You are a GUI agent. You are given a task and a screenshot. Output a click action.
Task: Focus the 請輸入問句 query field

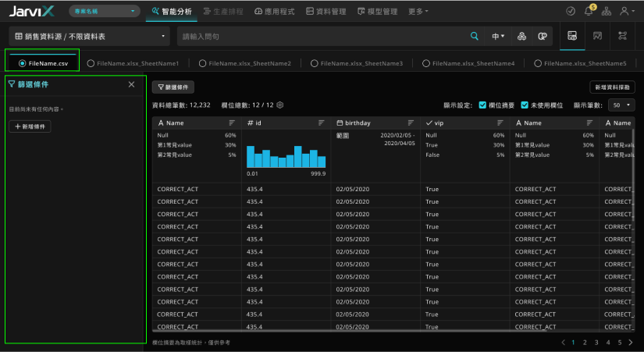322,36
